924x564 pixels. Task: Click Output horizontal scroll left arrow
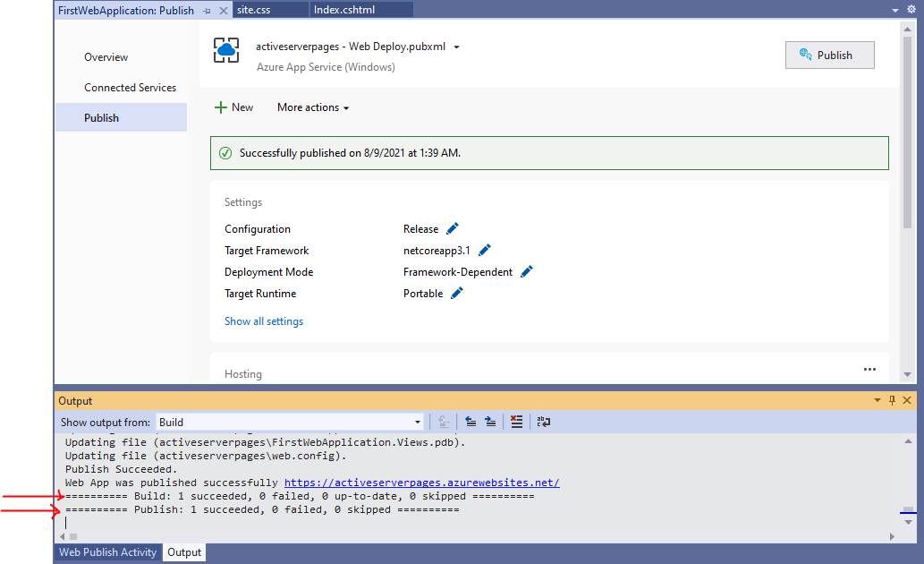pos(63,536)
